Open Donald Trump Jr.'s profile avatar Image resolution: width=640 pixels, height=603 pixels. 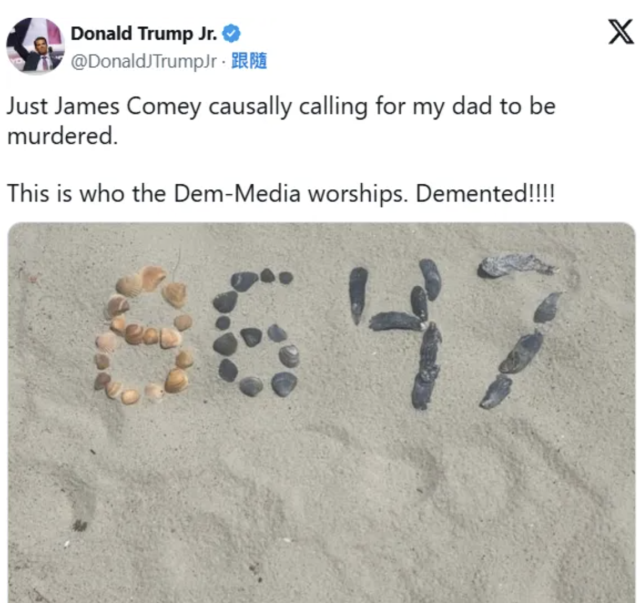click(x=35, y=45)
